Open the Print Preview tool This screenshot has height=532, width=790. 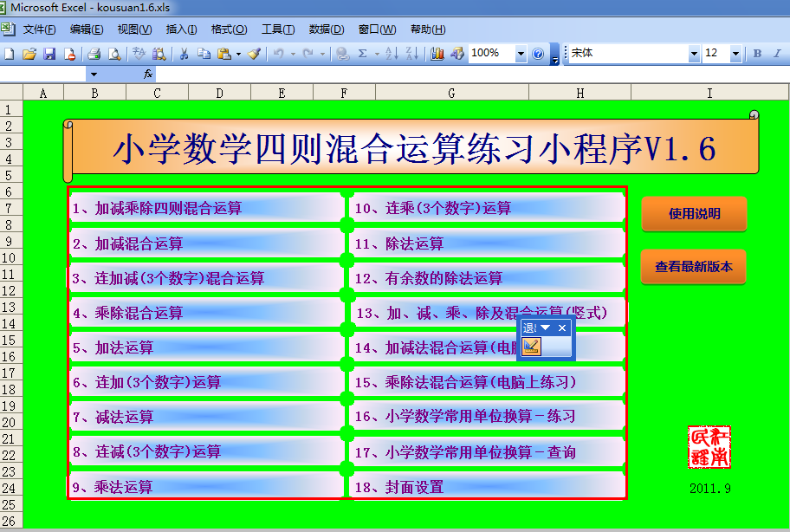114,54
